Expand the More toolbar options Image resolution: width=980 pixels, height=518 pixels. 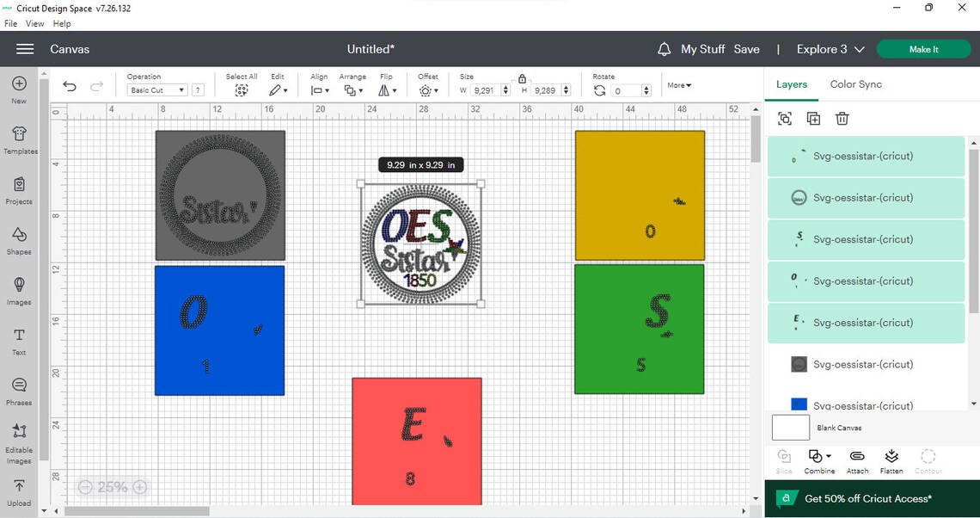[679, 85]
